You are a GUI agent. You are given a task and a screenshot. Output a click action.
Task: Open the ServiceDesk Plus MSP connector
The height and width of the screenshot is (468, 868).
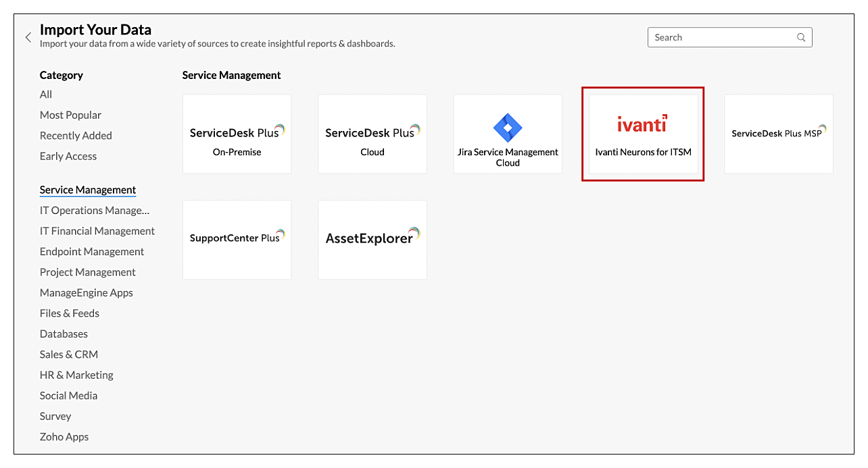pyautogui.click(x=779, y=134)
